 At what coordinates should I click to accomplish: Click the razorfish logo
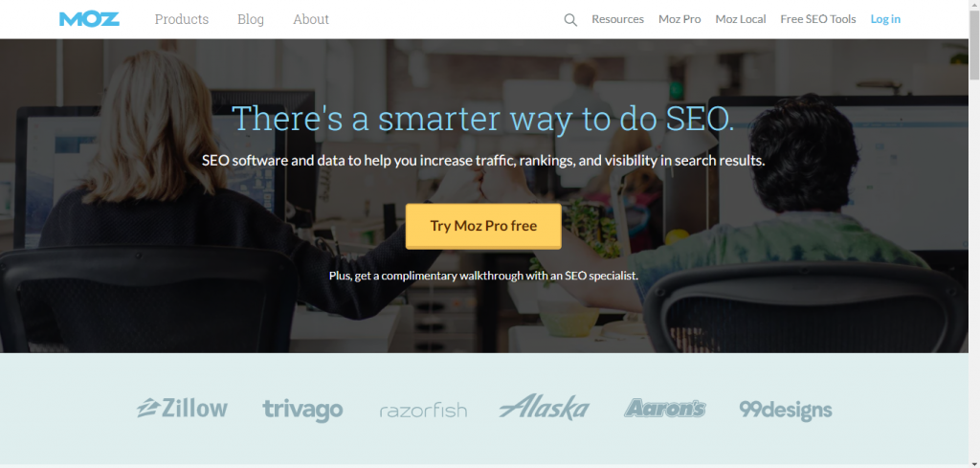tap(423, 411)
